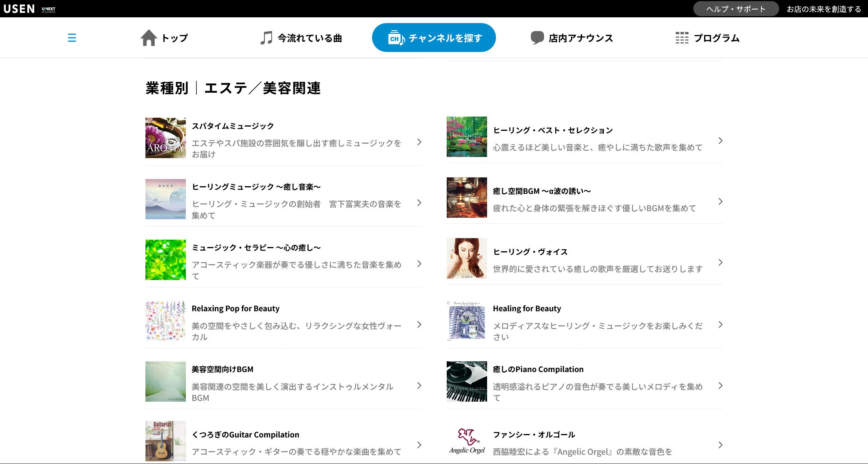Expand the スパタイムミュージック chevron arrow
The width and height of the screenshot is (868, 464).
(x=419, y=142)
